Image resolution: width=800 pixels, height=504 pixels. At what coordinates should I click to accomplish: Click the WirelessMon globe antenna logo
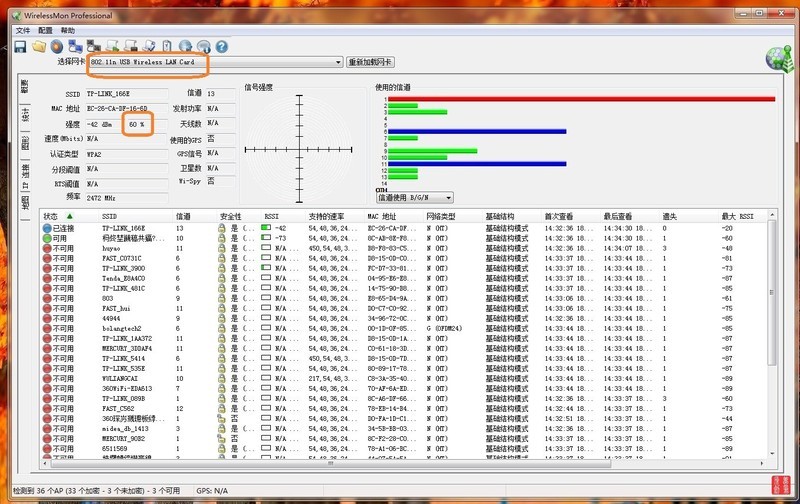[779, 59]
